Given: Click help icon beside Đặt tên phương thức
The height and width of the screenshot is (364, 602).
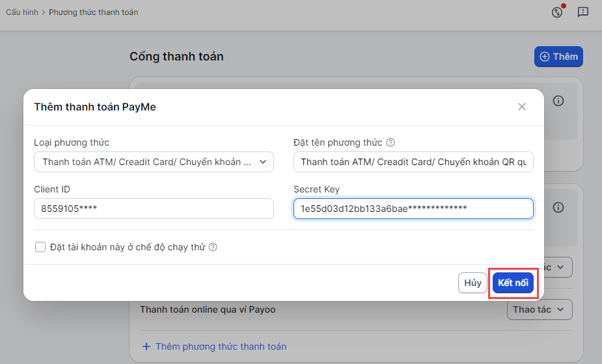Looking at the screenshot, I should (390, 143).
